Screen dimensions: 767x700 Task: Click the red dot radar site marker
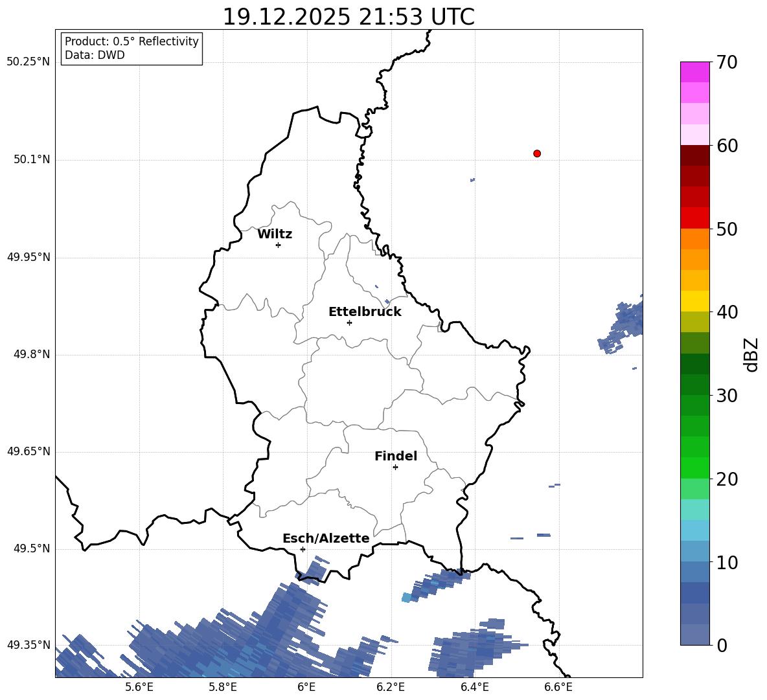pos(537,153)
